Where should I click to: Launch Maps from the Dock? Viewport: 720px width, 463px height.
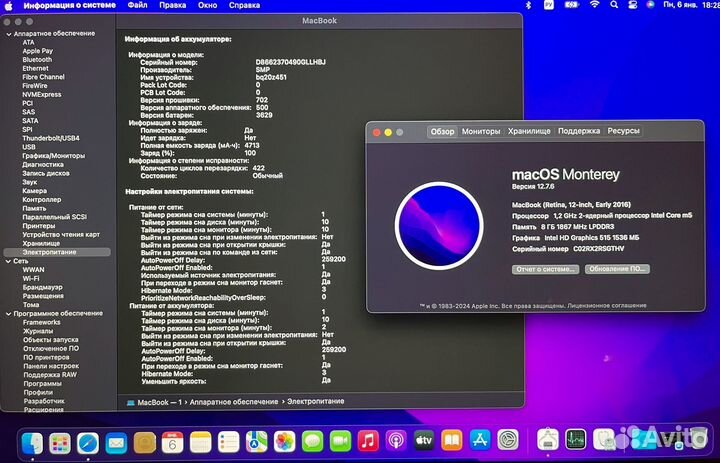pyautogui.click(x=257, y=442)
